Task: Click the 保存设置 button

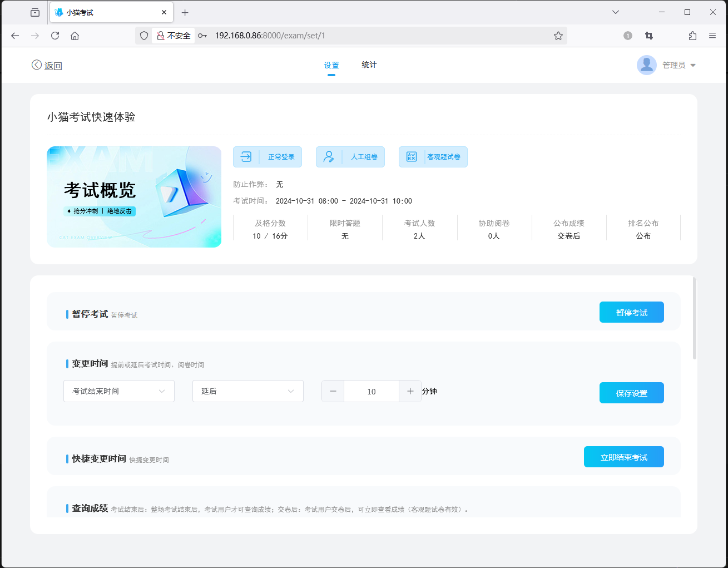Action: click(x=632, y=393)
